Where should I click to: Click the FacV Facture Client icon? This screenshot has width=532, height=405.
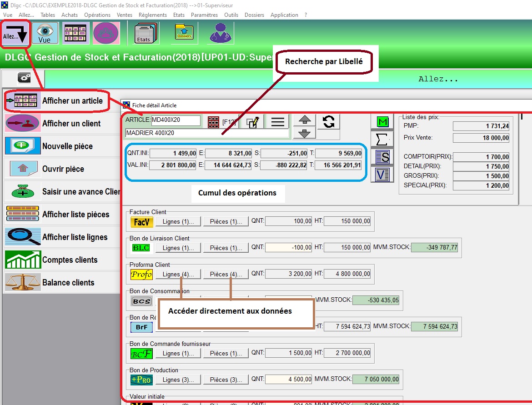141,222
